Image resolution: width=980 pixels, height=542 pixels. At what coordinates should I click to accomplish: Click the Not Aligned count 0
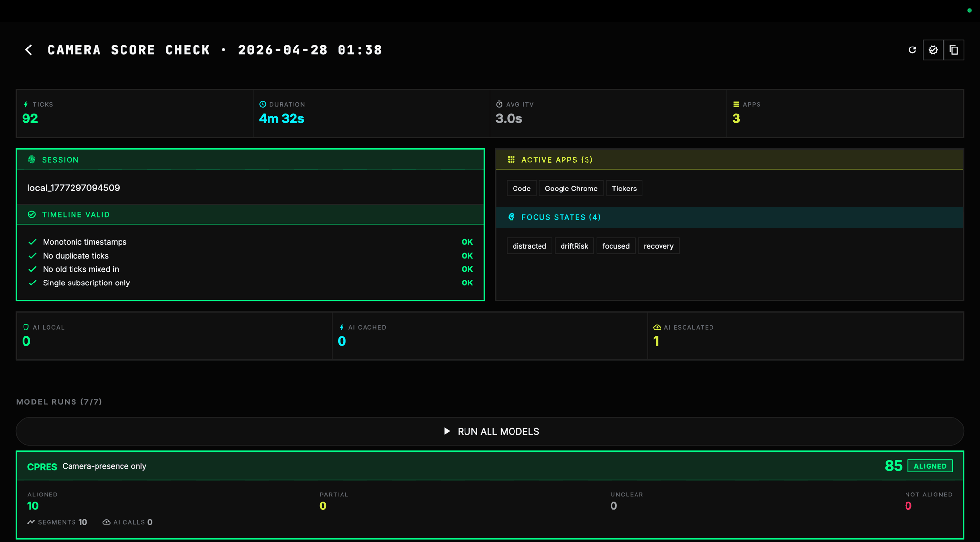coord(908,506)
